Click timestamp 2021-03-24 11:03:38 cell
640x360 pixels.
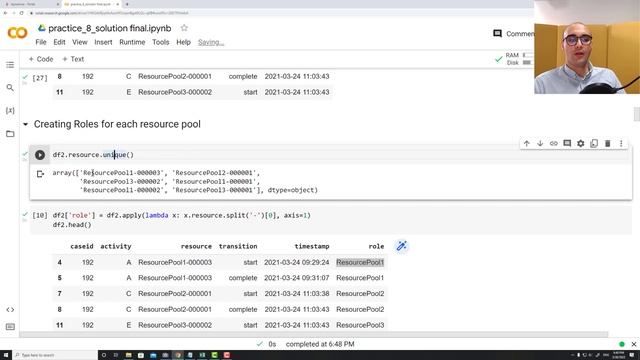297,293
